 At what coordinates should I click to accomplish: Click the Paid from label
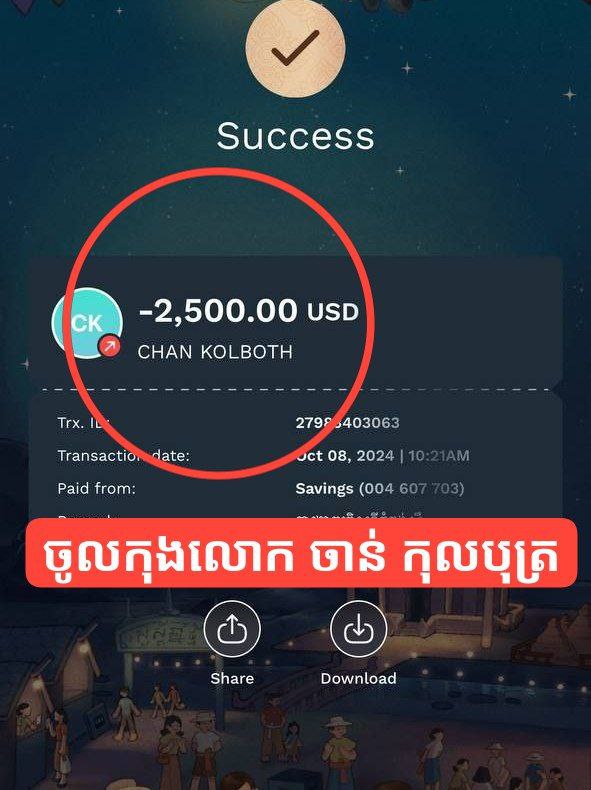click(x=96, y=488)
